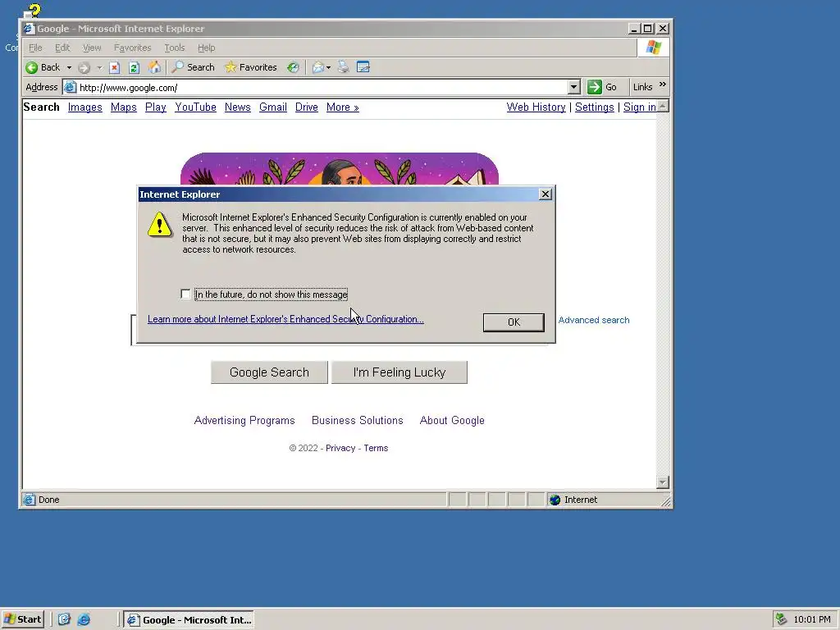Open the Business Solutions link

(x=358, y=421)
